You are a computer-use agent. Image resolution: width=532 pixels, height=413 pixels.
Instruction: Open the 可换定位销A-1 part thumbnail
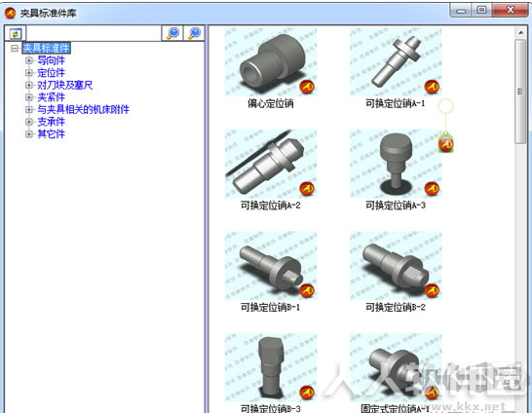coord(396,61)
